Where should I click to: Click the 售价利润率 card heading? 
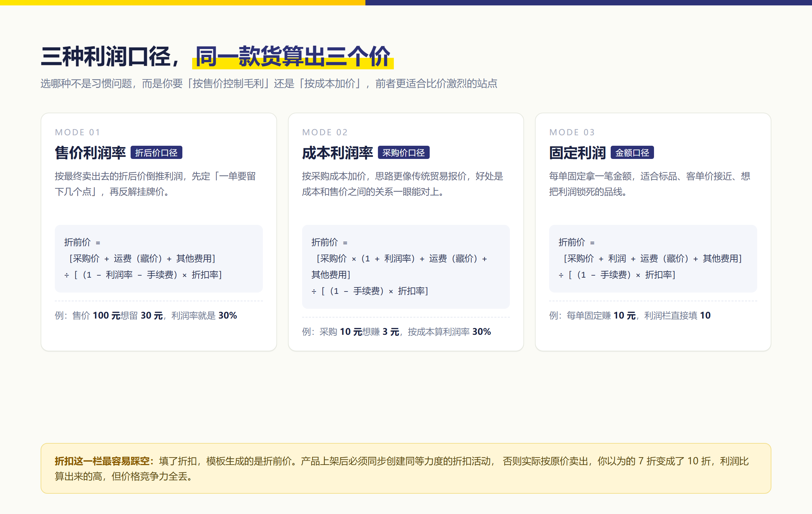pyautogui.click(x=90, y=153)
